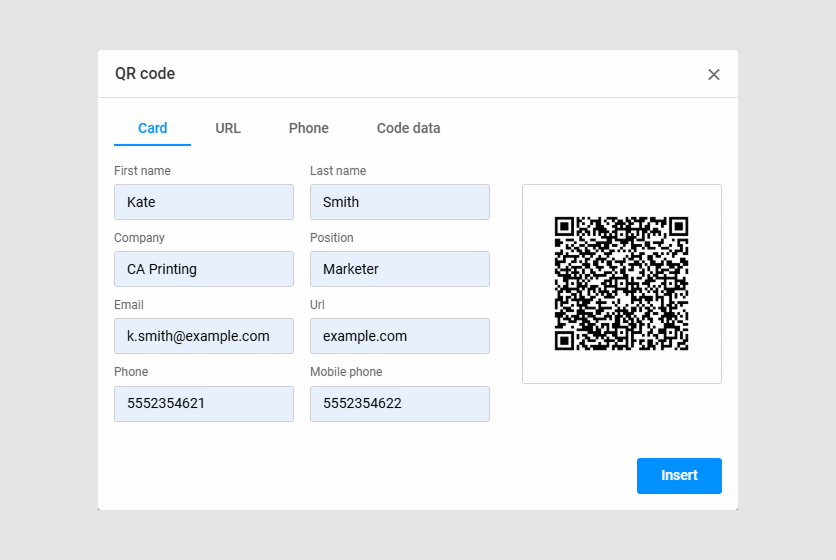Image resolution: width=836 pixels, height=560 pixels.
Task: Click the First name label
Action: point(142,171)
